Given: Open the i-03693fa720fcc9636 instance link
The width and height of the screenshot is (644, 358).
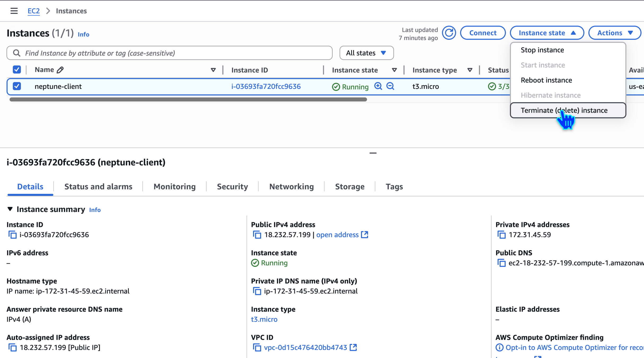Looking at the screenshot, I should pyautogui.click(x=266, y=86).
